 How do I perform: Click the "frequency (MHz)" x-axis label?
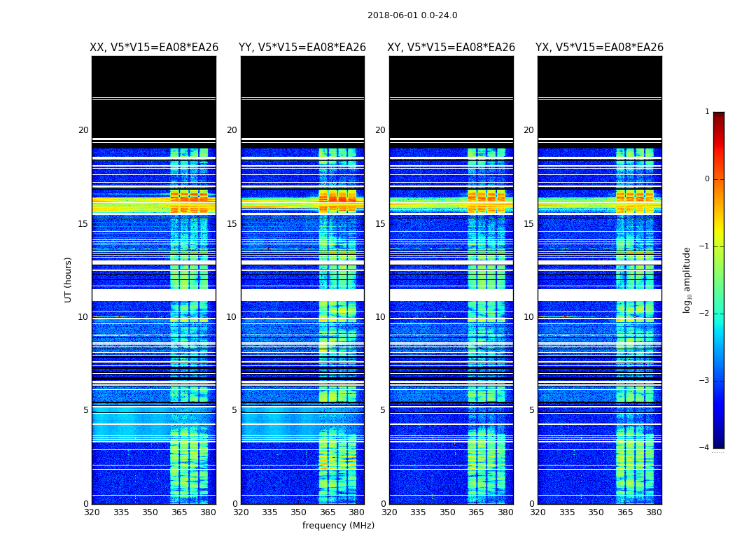click(x=338, y=526)
